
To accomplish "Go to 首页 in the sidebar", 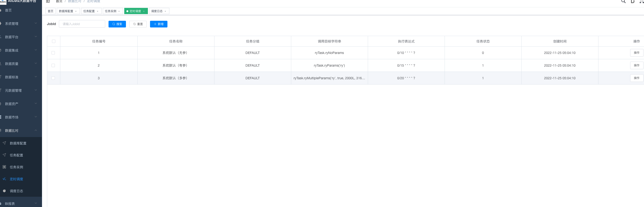I will (21, 10).
